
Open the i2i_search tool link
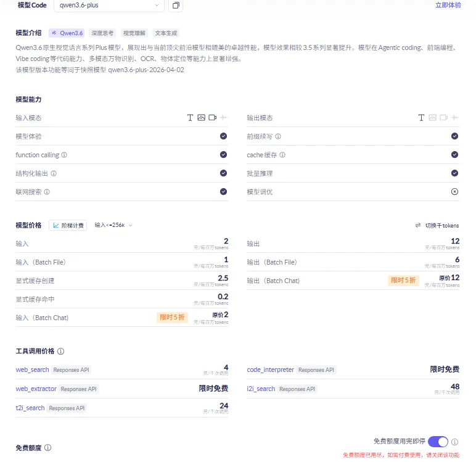coord(261,389)
